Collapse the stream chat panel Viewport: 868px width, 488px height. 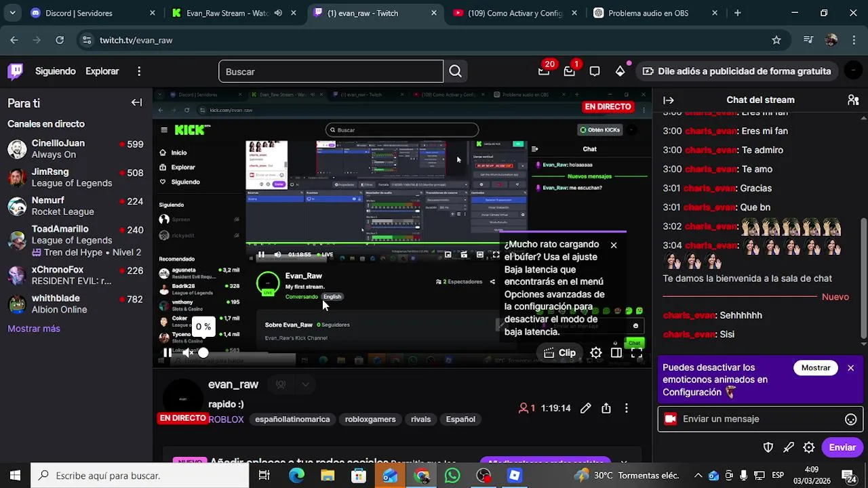click(x=668, y=100)
